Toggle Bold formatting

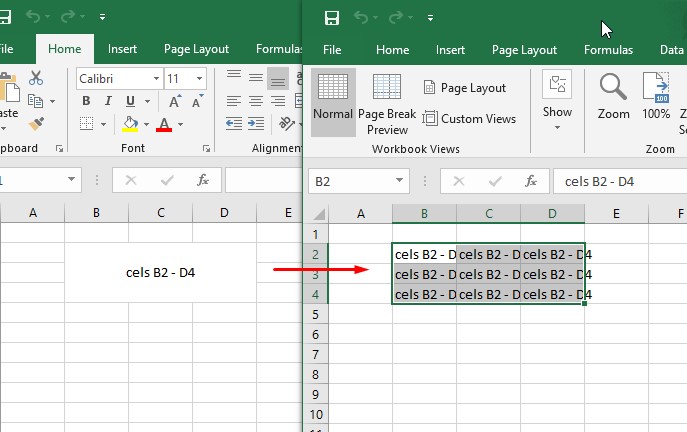click(x=87, y=101)
